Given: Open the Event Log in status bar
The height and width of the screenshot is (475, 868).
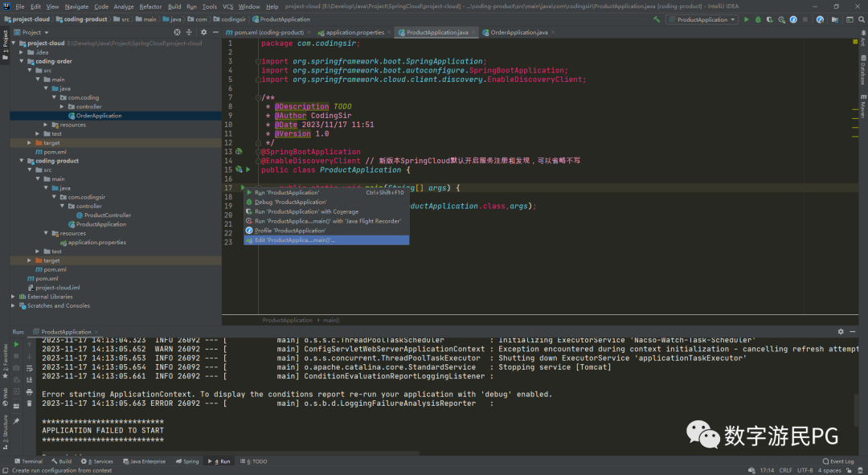Looking at the screenshot, I should click(x=838, y=461).
